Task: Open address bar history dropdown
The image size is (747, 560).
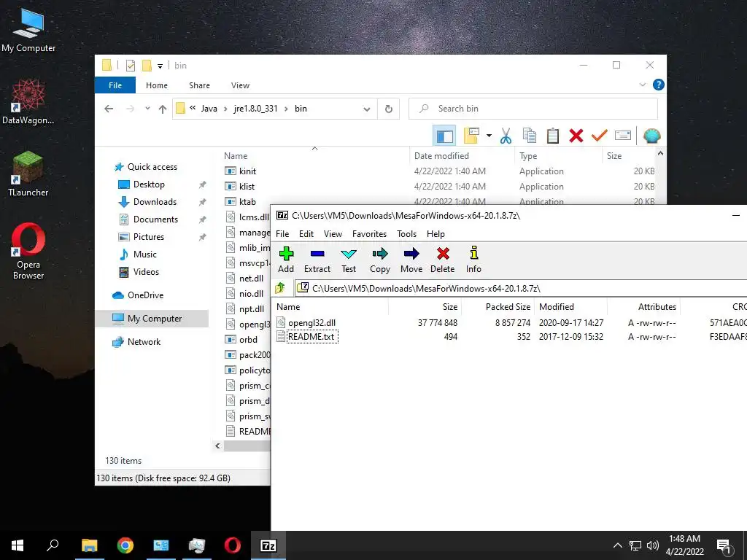Action: click(x=367, y=109)
